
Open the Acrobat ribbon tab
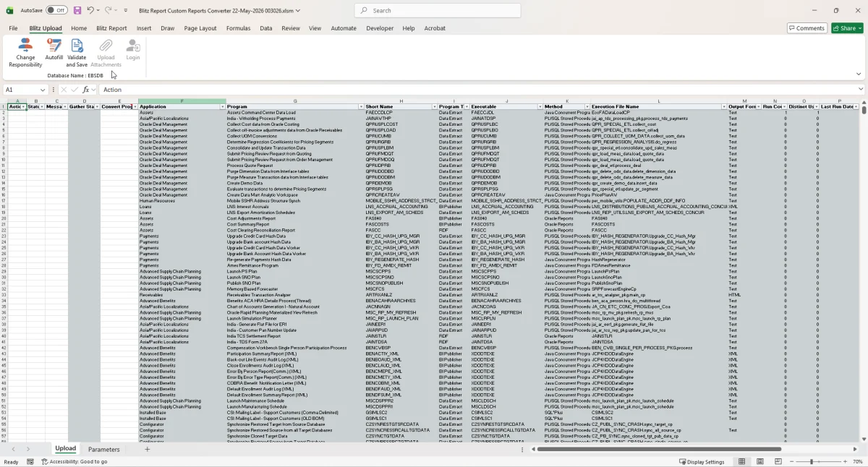point(435,28)
